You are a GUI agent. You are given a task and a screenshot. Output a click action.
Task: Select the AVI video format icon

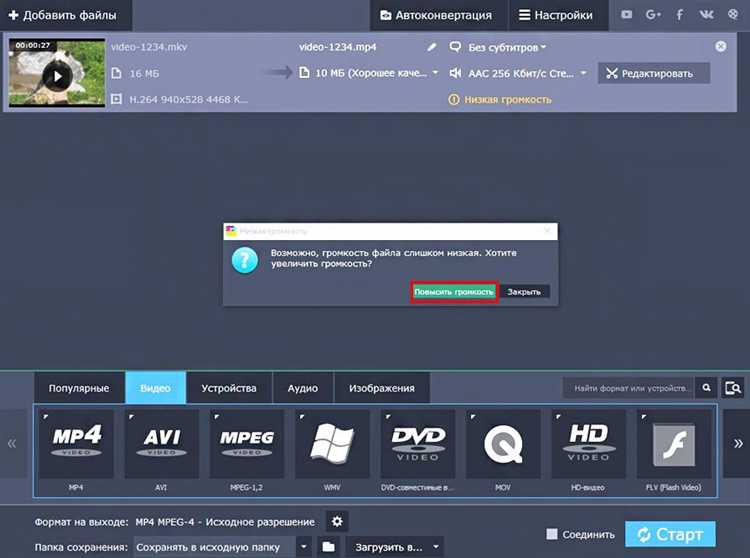click(161, 444)
